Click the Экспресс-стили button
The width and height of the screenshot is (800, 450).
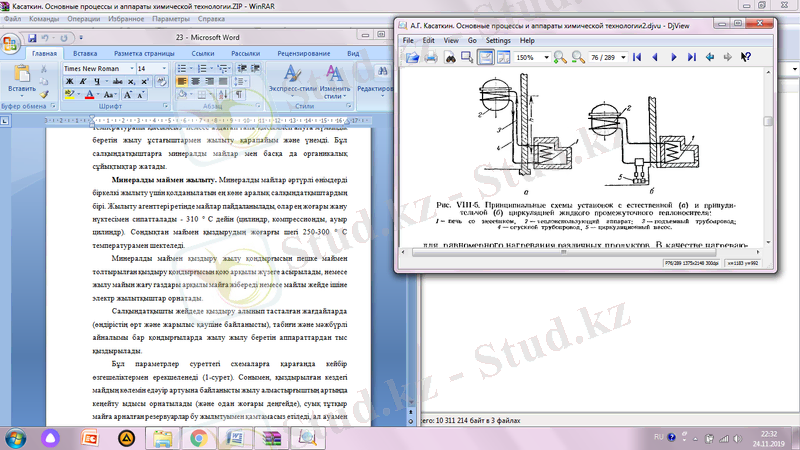click(292, 80)
